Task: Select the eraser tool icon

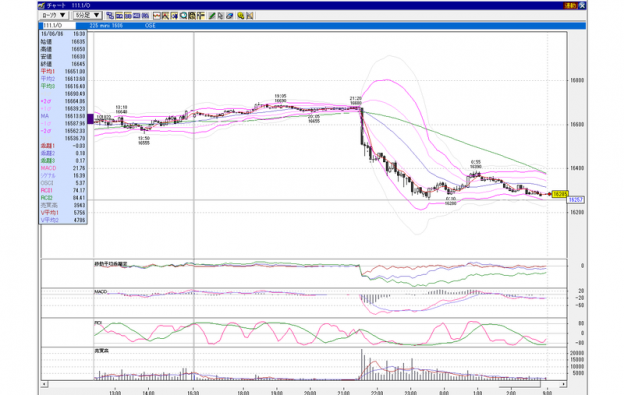Action: [230, 16]
